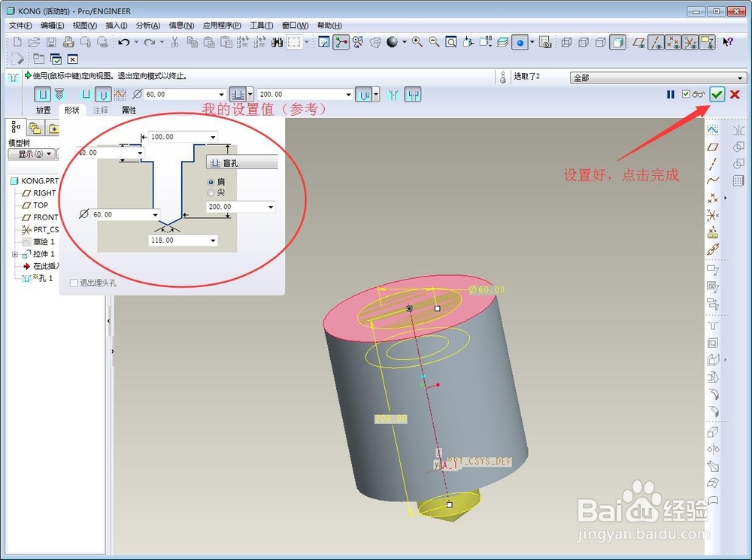Switch display to no hidden style
The height and width of the screenshot is (560, 752).
600,42
